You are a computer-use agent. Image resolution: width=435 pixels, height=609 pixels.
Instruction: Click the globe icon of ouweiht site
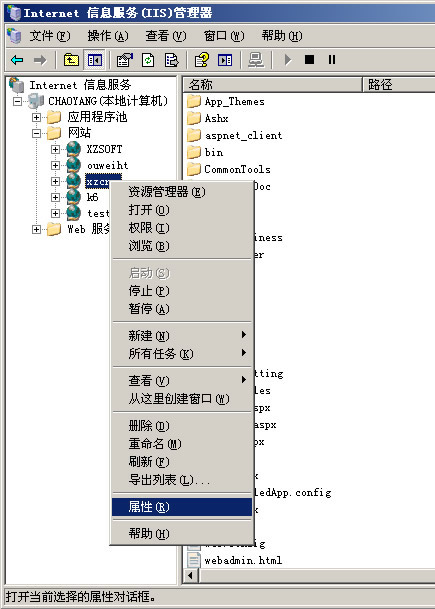[x=73, y=165]
